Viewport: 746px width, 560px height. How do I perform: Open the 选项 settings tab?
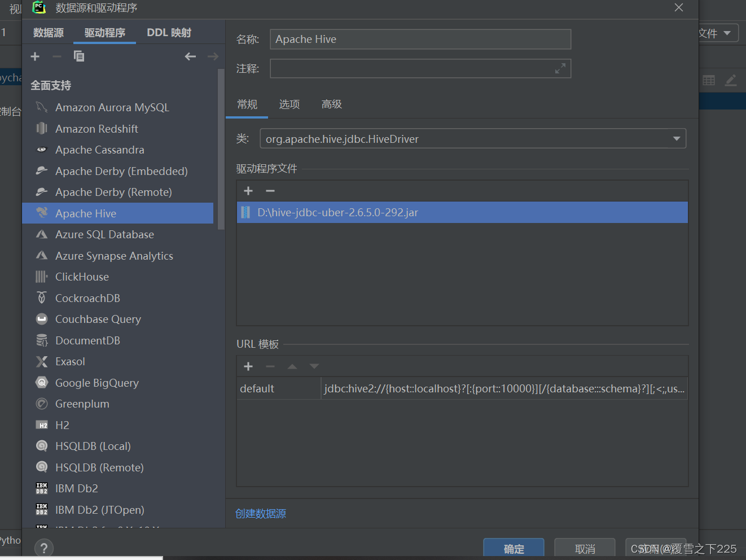[x=289, y=104]
